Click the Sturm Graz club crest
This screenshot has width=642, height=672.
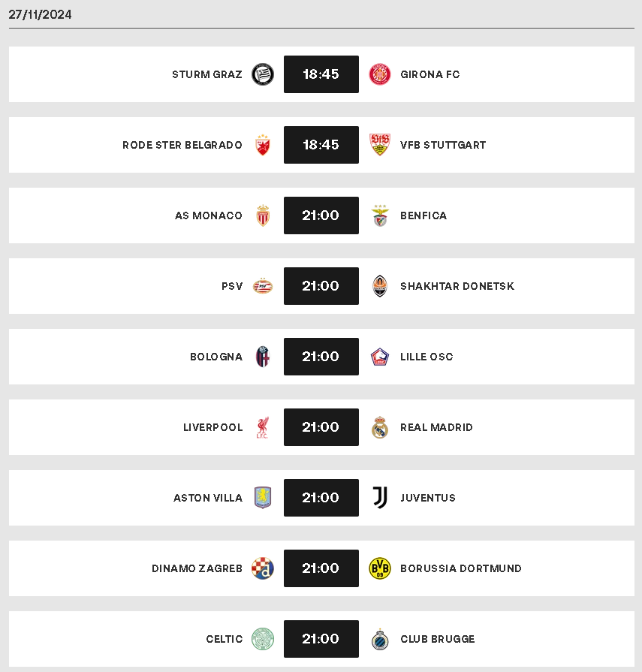pos(262,74)
